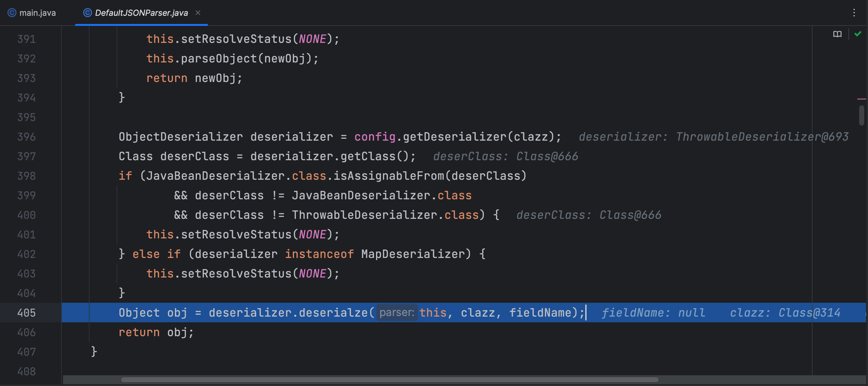Click 'JavaBeanDeserializer.class' on line 399
Screen dimensions: 868x386
(x=382, y=196)
